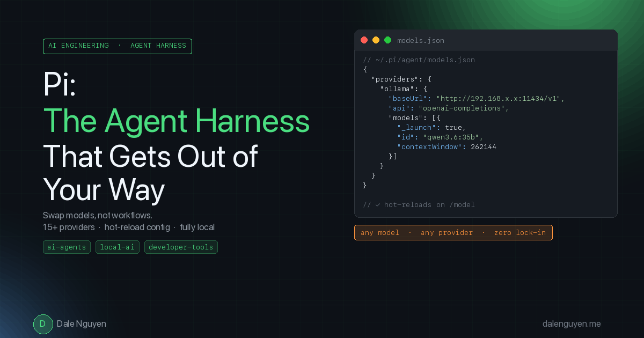Click the red close dot on models.json window
Image resolution: width=644 pixels, height=338 pixels.
point(364,40)
